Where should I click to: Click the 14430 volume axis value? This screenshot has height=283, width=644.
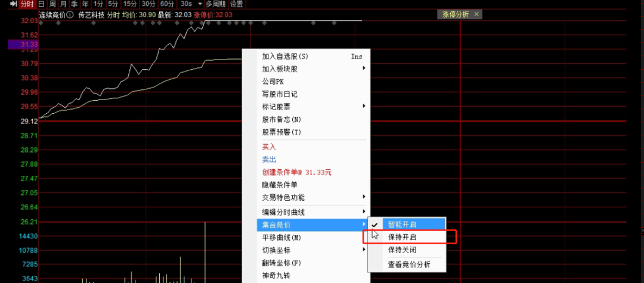click(29, 237)
